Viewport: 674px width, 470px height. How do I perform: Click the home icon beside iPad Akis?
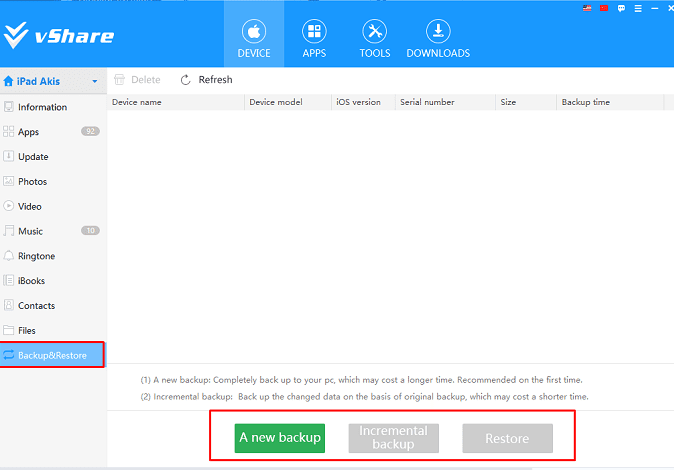(x=8, y=81)
